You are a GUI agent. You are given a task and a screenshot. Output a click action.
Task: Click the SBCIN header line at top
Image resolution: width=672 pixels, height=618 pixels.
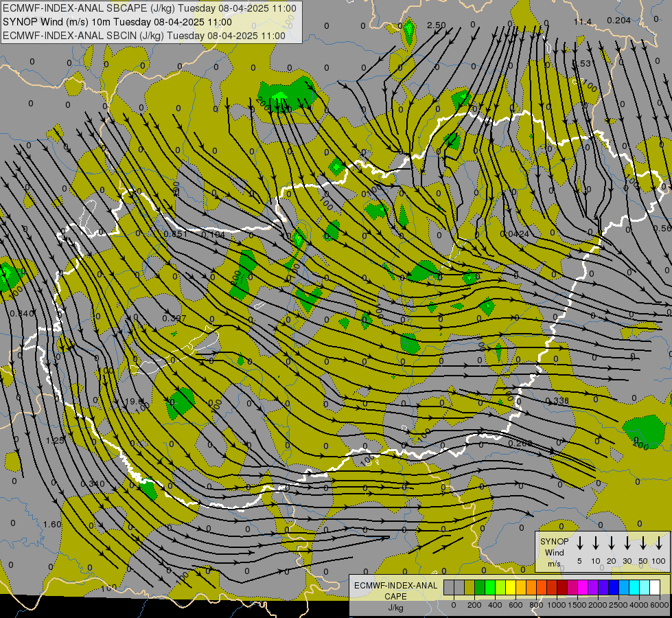pyautogui.click(x=144, y=36)
